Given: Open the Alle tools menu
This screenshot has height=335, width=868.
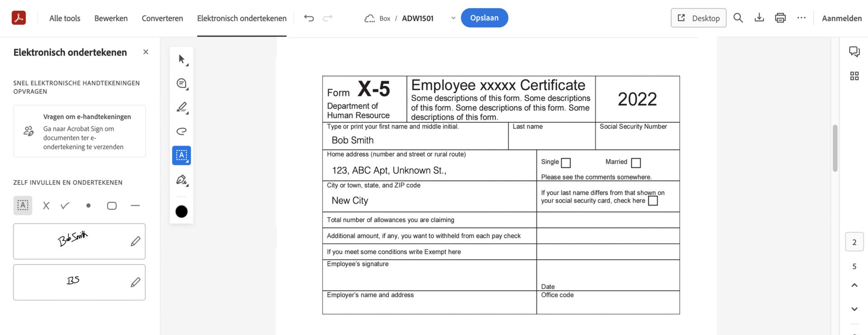Looking at the screenshot, I should 65,18.
